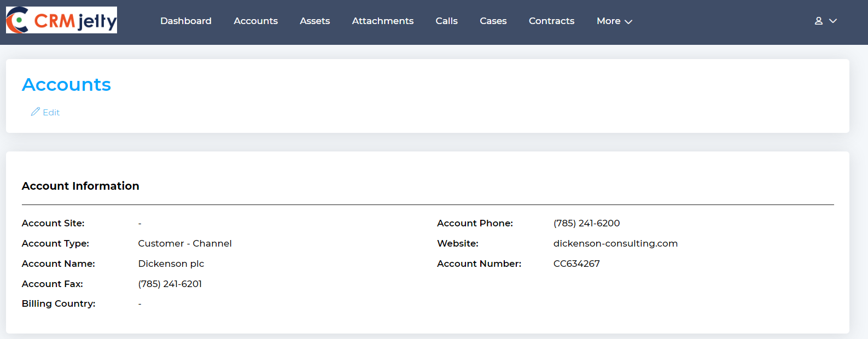Click the account name Dickenson plc
This screenshot has height=339, width=868.
tap(171, 264)
